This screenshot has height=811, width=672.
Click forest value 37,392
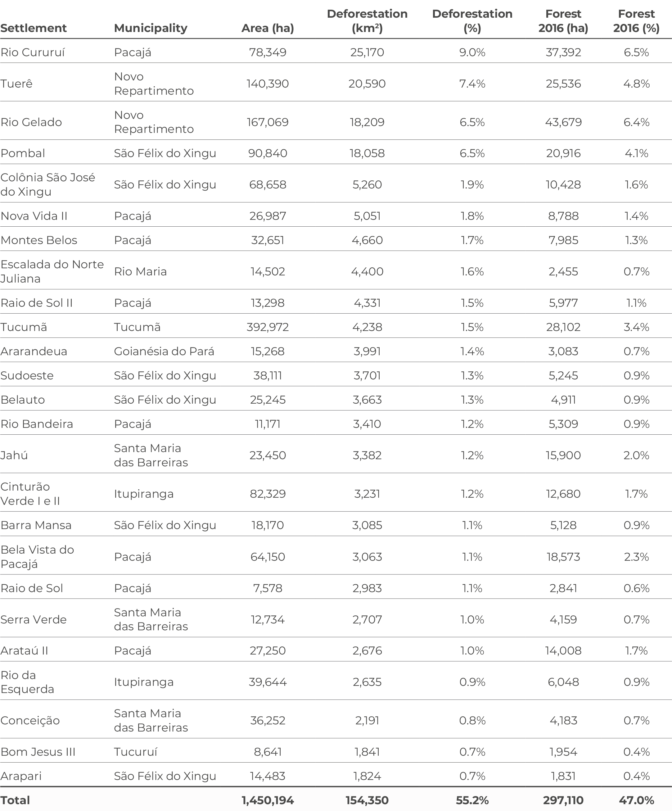[563, 52]
